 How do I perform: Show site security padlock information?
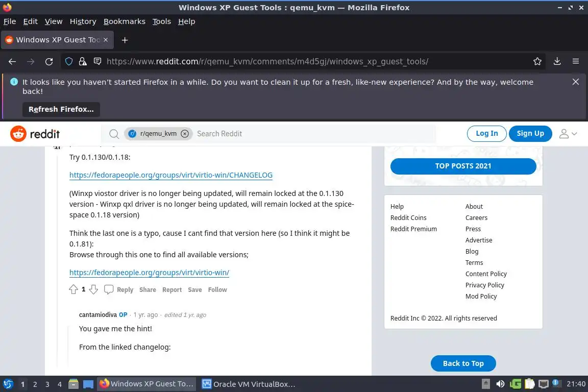(83, 62)
